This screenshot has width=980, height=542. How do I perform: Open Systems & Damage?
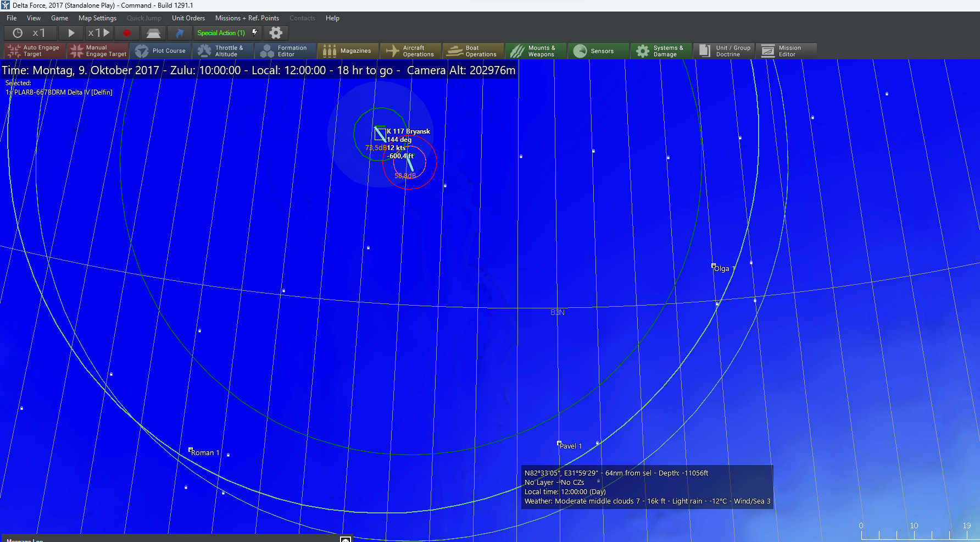point(661,51)
